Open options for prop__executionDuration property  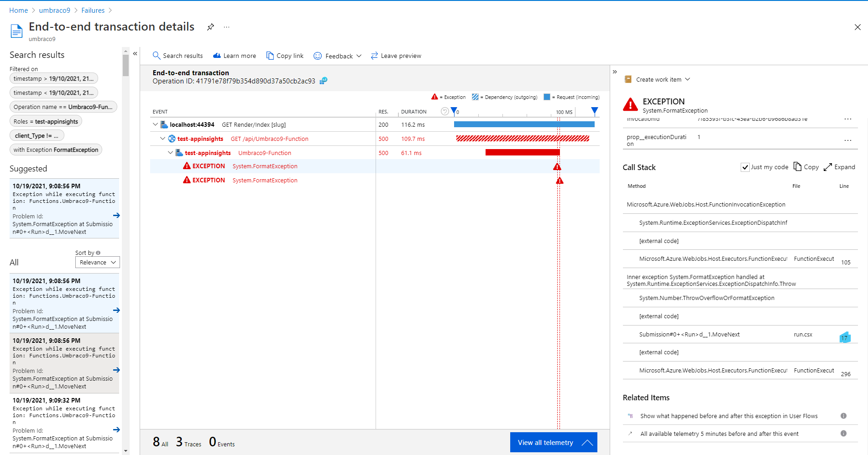(848, 140)
